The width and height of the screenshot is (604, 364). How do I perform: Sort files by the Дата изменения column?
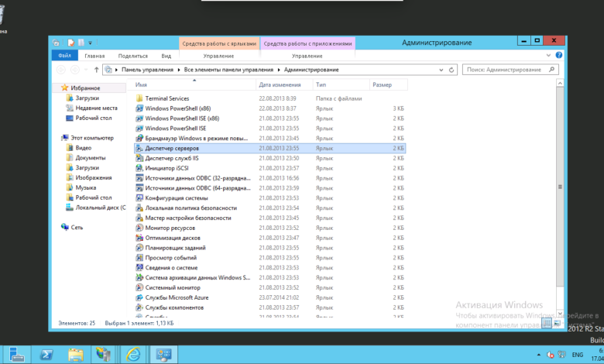pos(280,84)
